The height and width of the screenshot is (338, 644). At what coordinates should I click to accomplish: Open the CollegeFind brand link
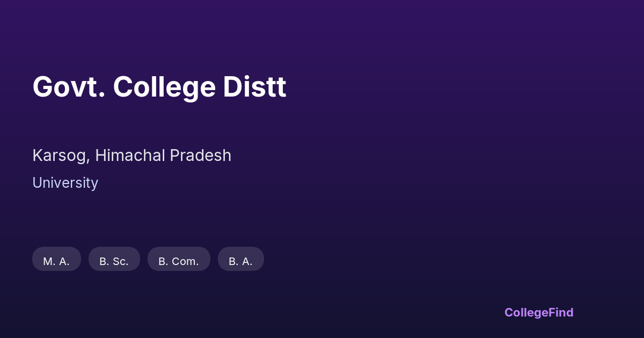tap(539, 312)
